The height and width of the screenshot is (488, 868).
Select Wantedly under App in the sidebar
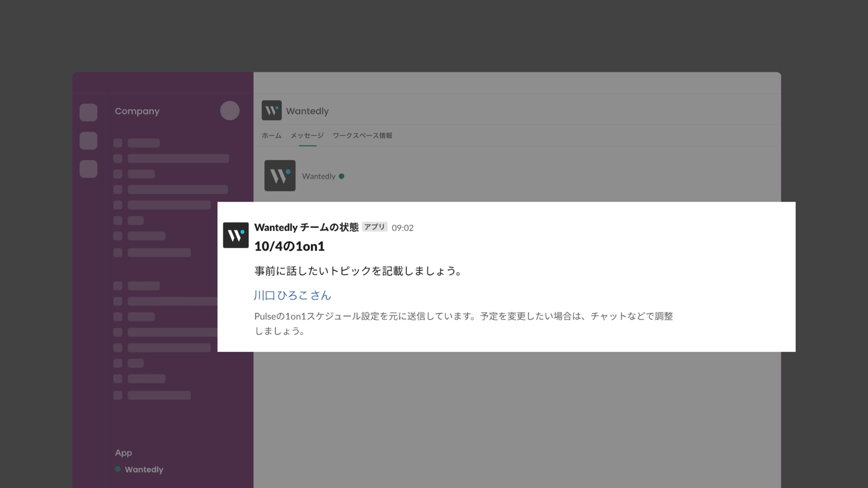pyautogui.click(x=144, y=469)
